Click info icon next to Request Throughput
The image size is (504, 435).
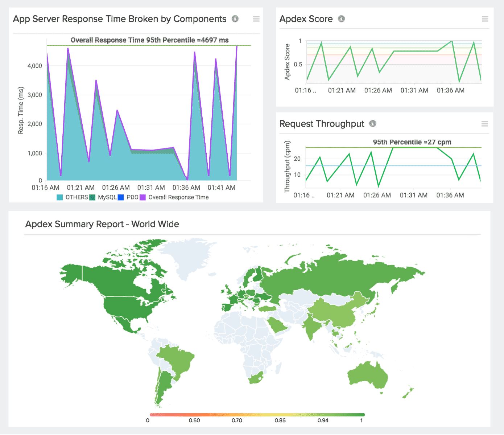(x=372, y=124)
